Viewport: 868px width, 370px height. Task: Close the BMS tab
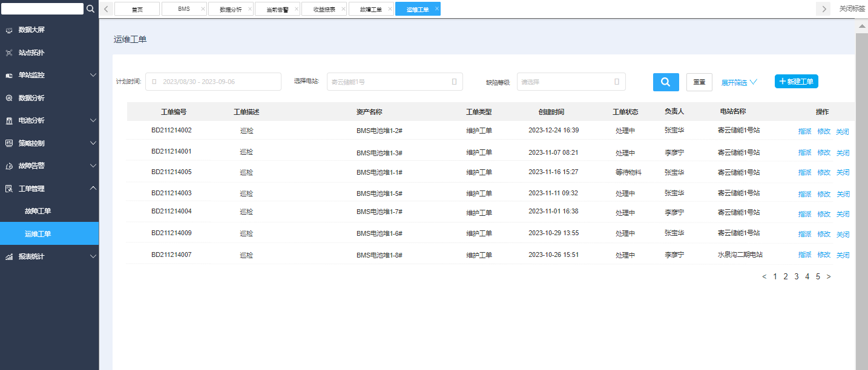pyautogui.click(x=203, y=9)
